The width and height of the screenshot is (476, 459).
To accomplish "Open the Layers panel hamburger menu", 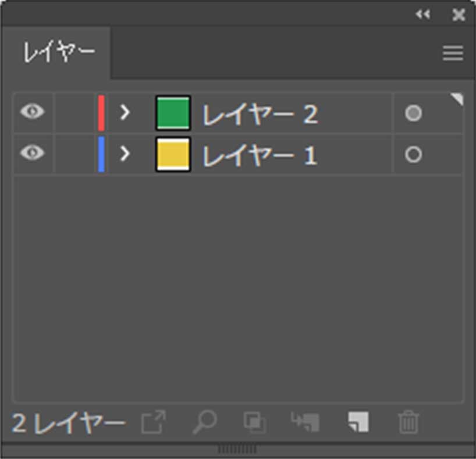I will coord(453,53).
